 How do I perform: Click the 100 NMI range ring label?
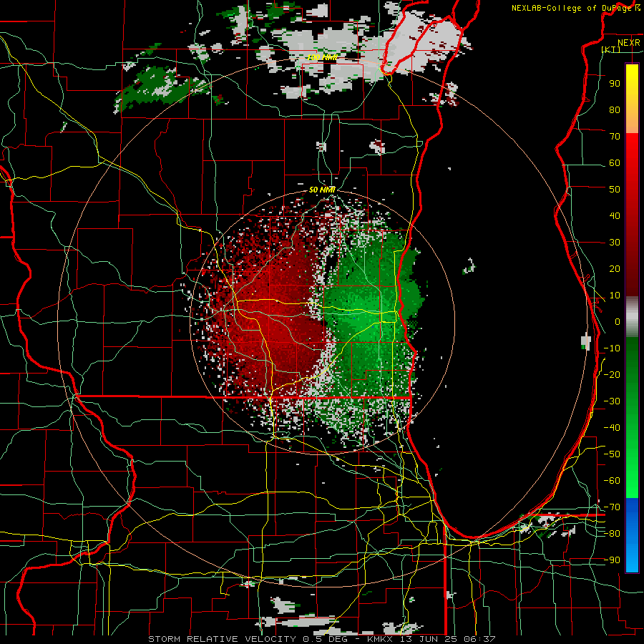pos(323,57)
